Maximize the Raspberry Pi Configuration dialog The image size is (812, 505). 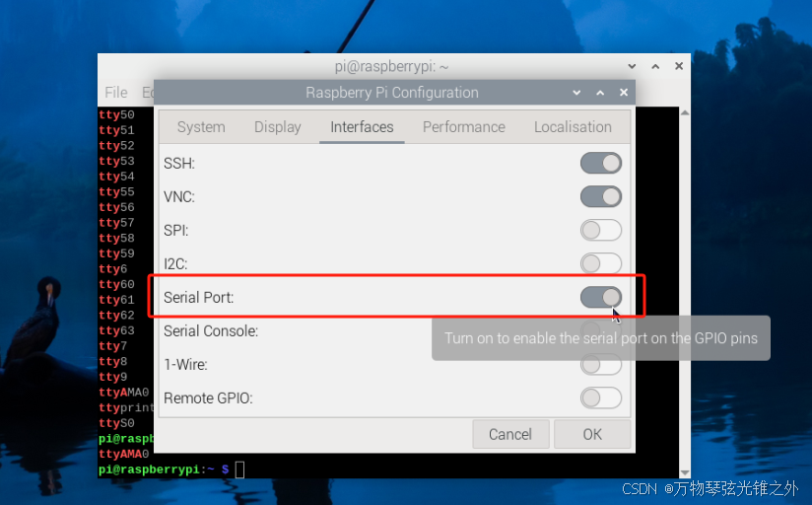click(x=600, y=93)
